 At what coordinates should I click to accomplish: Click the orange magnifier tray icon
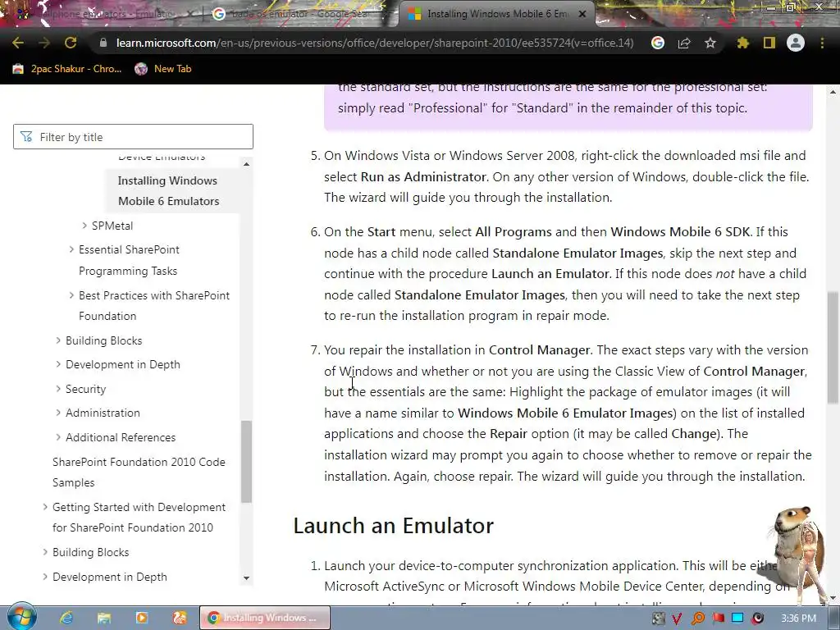tap(698, 619)
